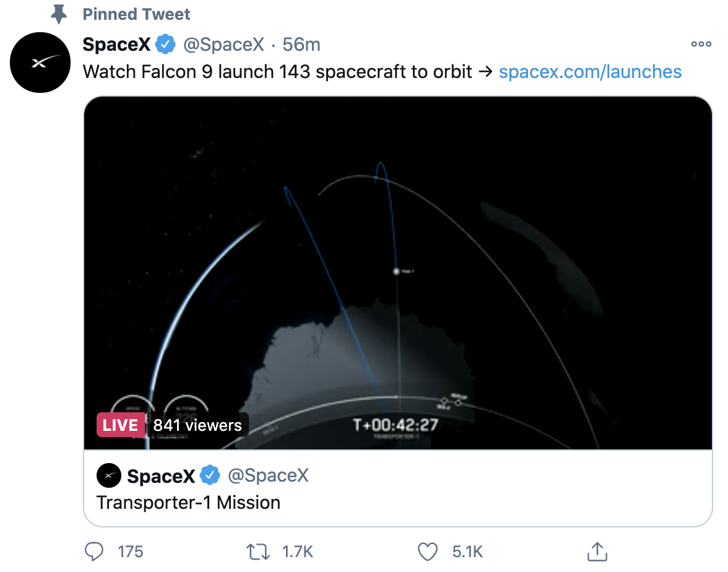Click the red LIVE badge on the video
The height and width of the screenshot is (572, 728).
tap(120, 425)
